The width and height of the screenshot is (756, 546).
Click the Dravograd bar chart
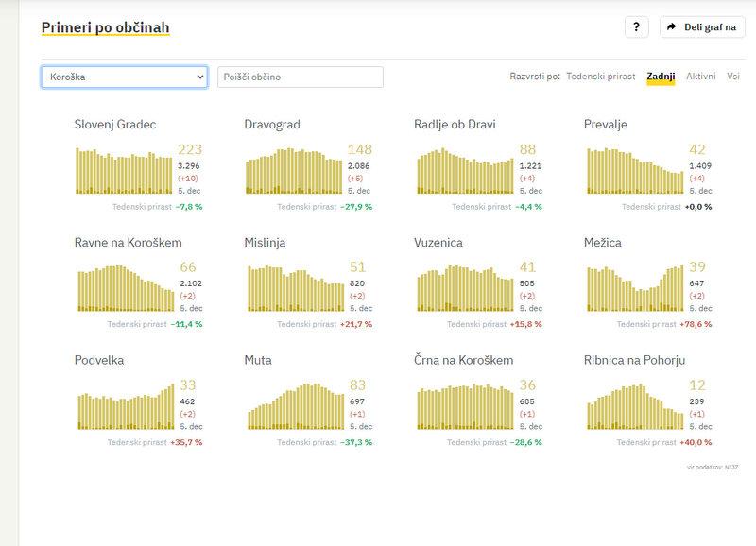point(294,170)
